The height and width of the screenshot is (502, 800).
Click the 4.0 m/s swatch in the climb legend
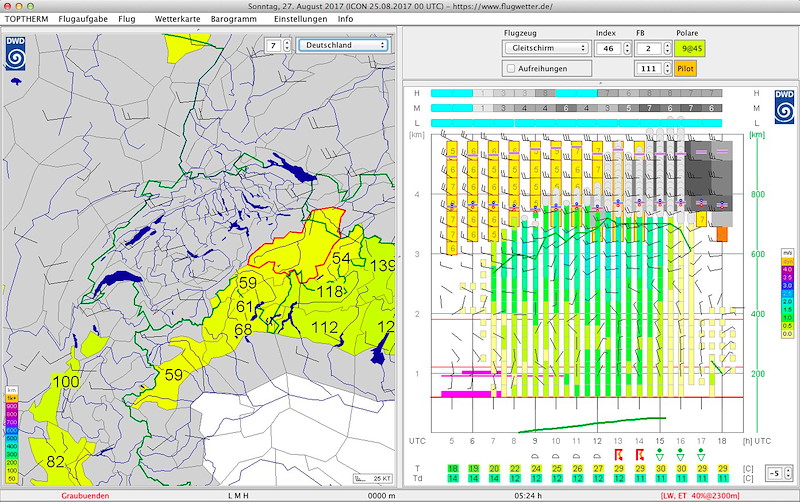787,269
